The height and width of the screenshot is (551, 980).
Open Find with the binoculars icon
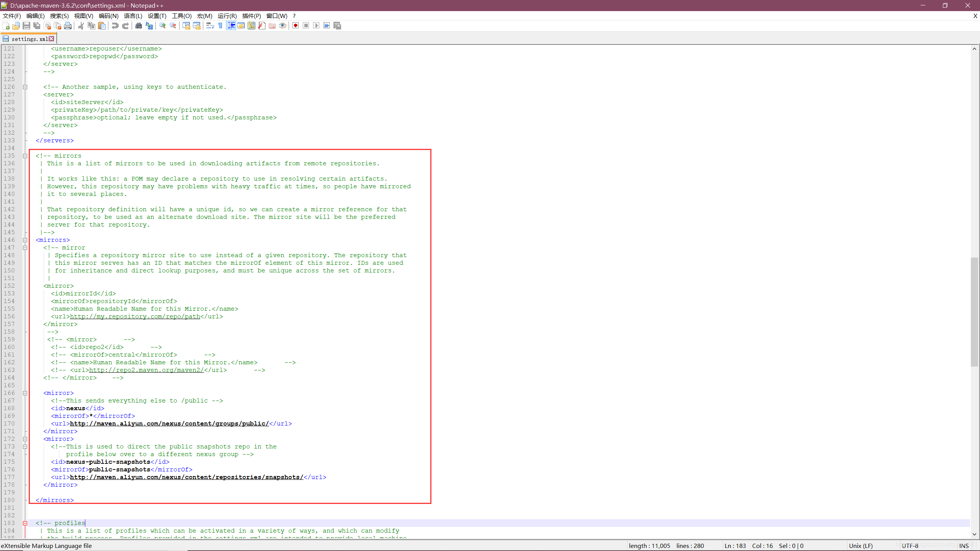(139, 26)
